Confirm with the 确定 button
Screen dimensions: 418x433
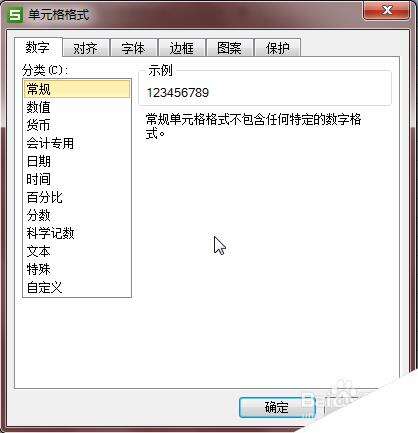tap(277, 407)
